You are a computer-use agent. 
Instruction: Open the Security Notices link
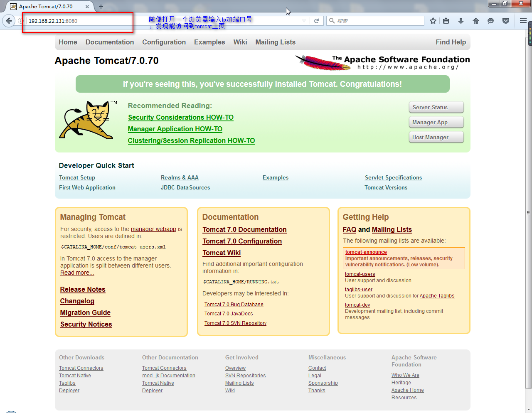(86, 324)
